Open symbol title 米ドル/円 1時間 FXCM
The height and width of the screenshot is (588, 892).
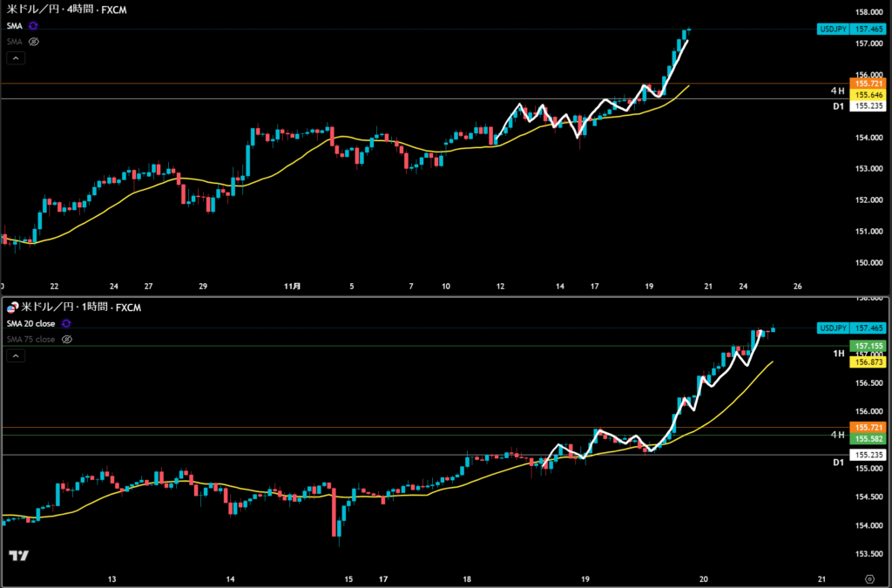pyautogui.click(x=80, y=308)
